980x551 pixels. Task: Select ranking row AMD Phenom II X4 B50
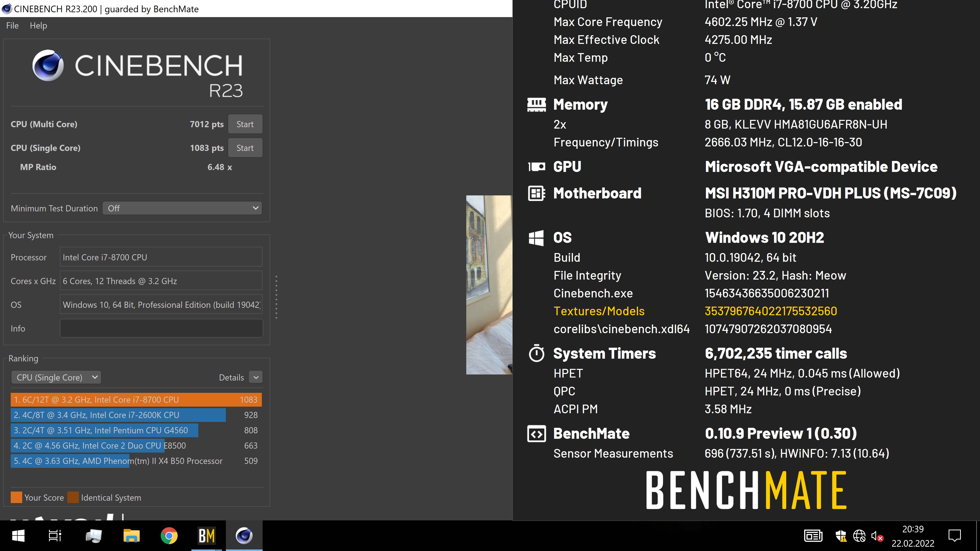pos(136,460)
